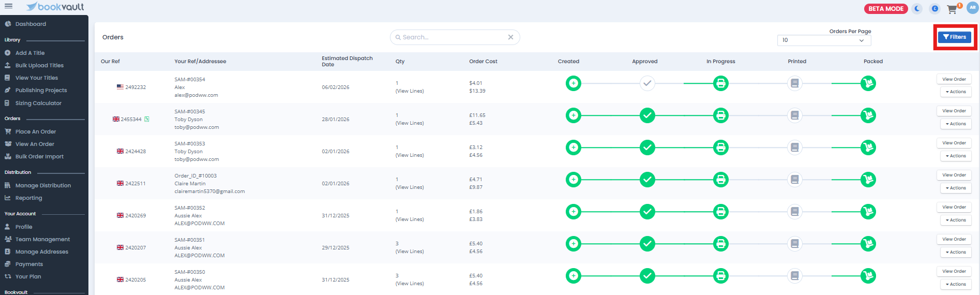Open the Filters panel
Viewport: 980px width, 295px height.
click(955, 37)
